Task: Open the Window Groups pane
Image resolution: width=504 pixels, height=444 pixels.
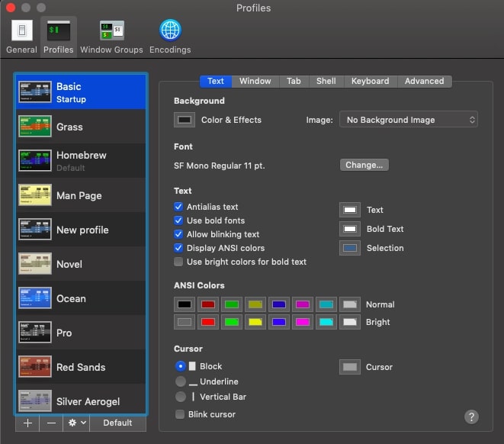Action: click(111, 37)
